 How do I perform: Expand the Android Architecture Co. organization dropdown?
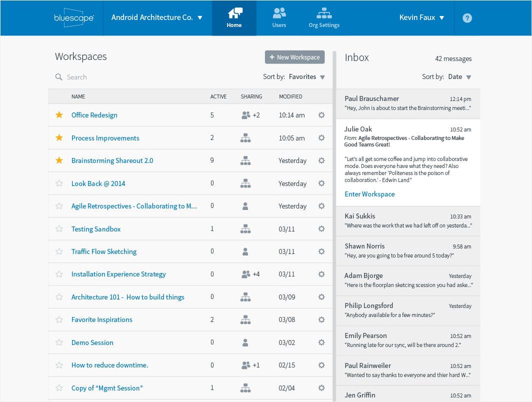click(157, 17)
